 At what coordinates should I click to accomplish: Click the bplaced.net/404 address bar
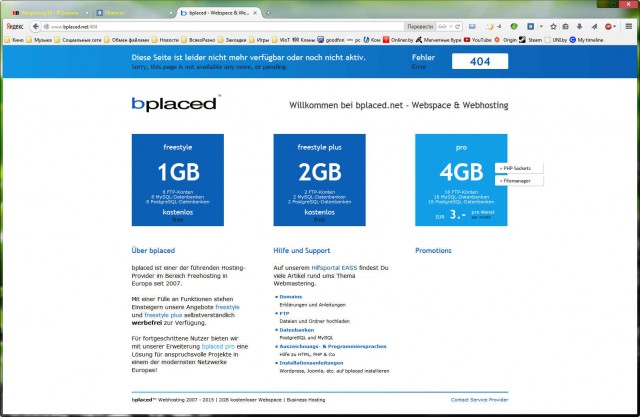224,27
